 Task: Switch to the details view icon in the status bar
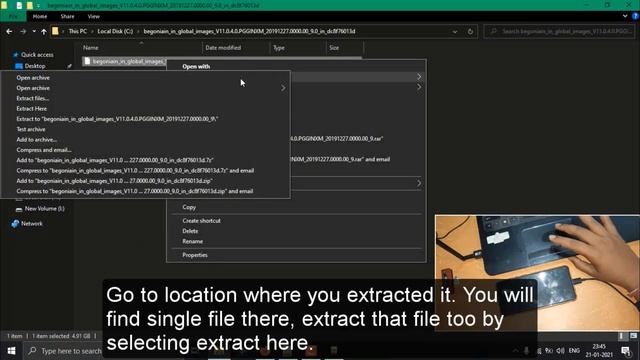(x=622, y=336)
